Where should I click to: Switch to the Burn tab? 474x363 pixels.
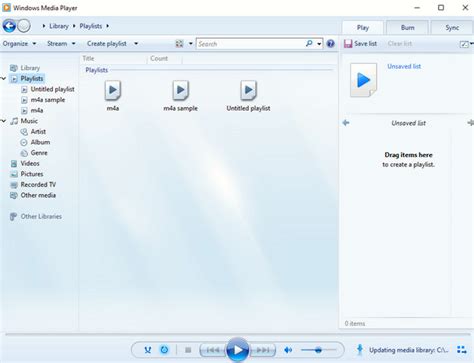[x=407, y=28]
